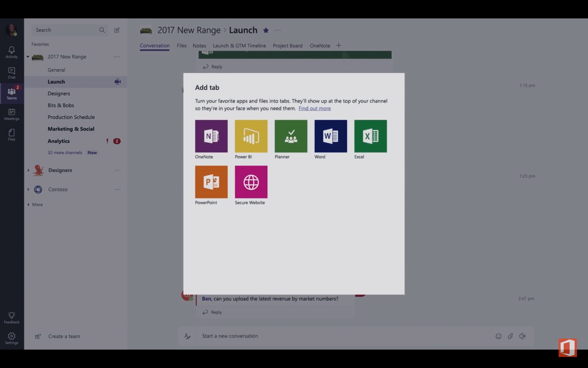Click the compose new chat icon
Screen dimensions: 588x368
coord(117,30)
